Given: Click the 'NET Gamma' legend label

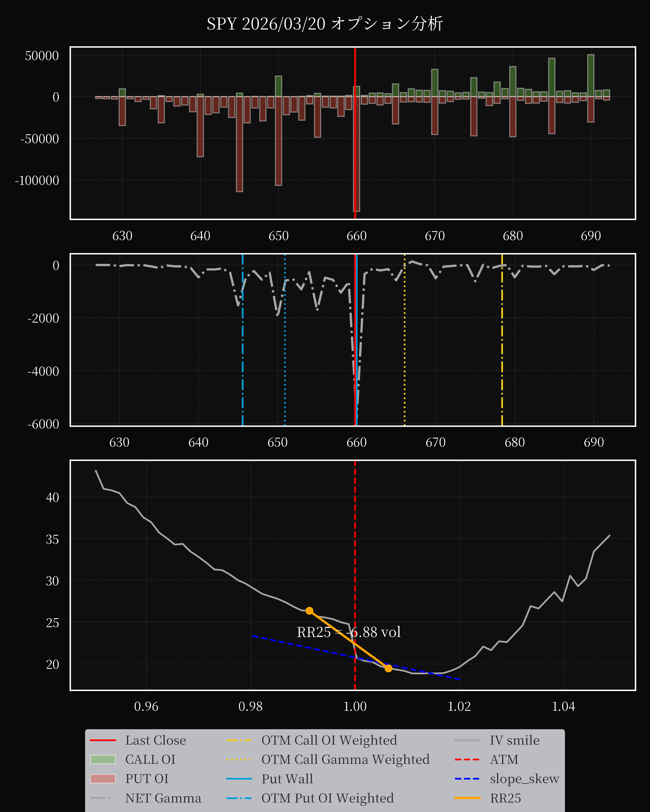Looking at the screenshot, I should tap(163, 798).
